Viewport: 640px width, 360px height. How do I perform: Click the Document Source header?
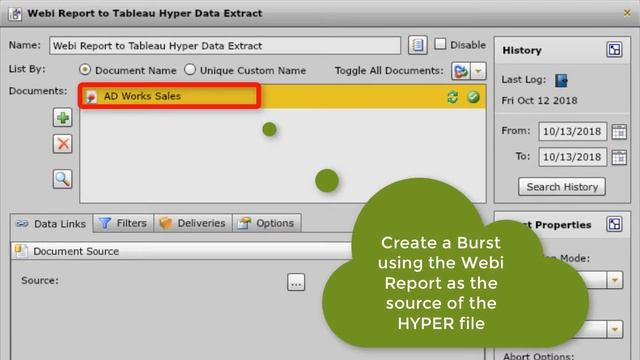(x=182, y=251)
